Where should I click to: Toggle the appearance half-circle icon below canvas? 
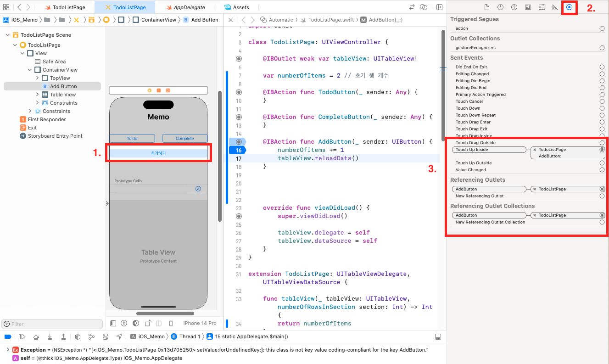click(x=136, y=323)
